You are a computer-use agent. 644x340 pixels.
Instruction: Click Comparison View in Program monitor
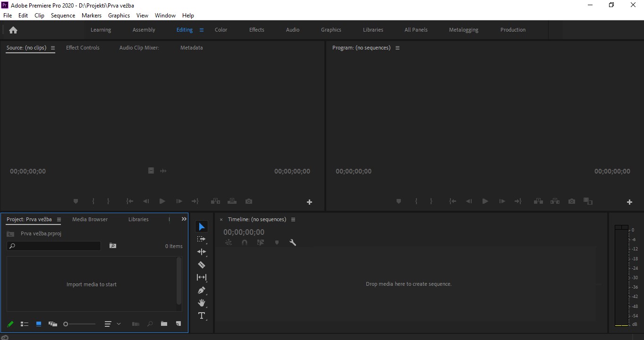coord(588,201)
